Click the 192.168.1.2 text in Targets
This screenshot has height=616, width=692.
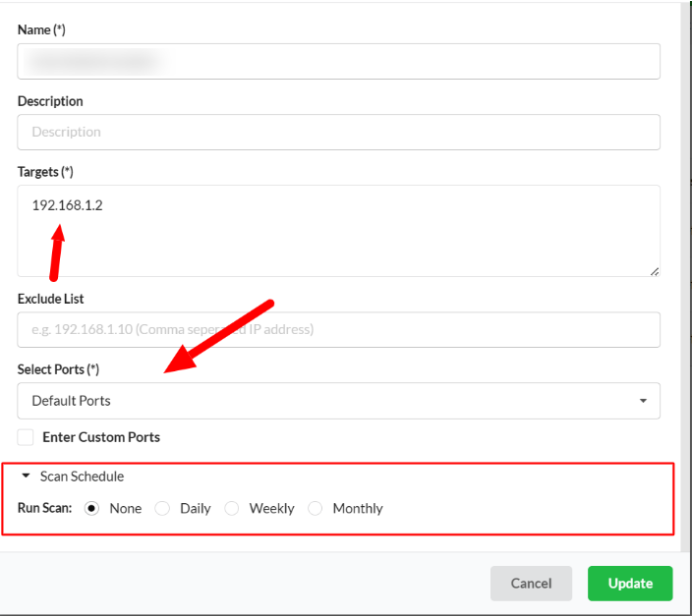68,206
